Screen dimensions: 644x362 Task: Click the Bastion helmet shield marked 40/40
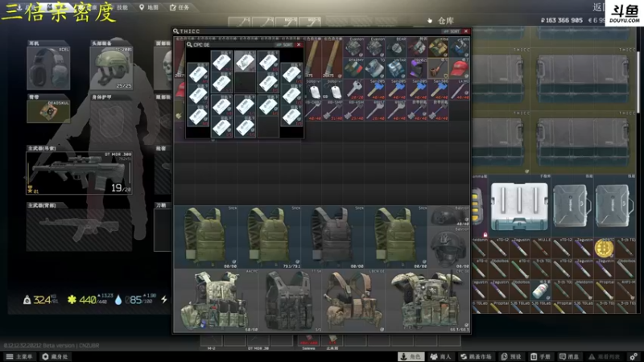pos(448,216)
